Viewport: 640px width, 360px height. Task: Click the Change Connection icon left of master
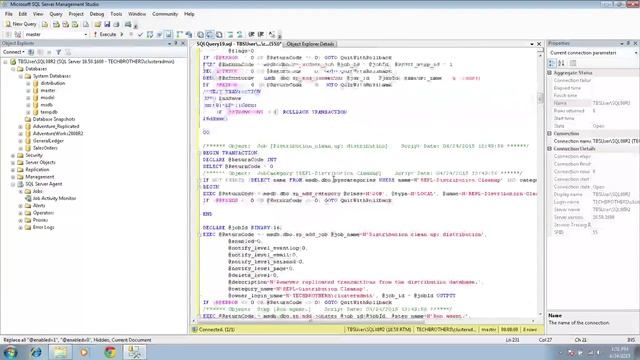coord(18,35)
